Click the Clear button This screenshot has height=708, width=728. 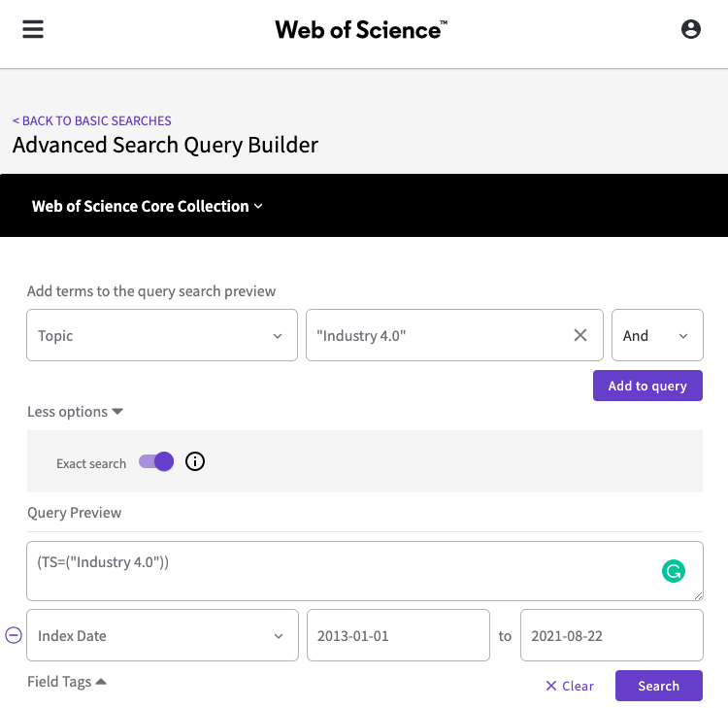(570, 686)
